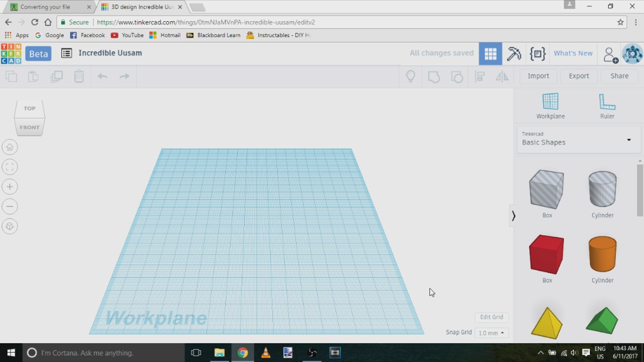
Task: Click the Import button
Action: [538, 76]
